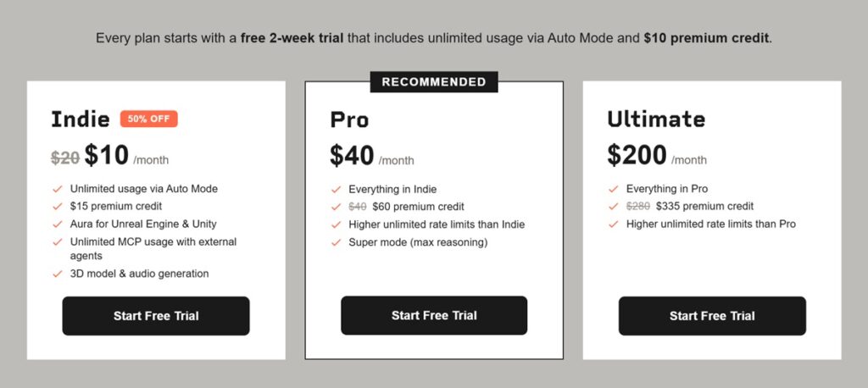Start free trial for Indie plan
Viewport: 868px width, 388px height.
(156, 316)
